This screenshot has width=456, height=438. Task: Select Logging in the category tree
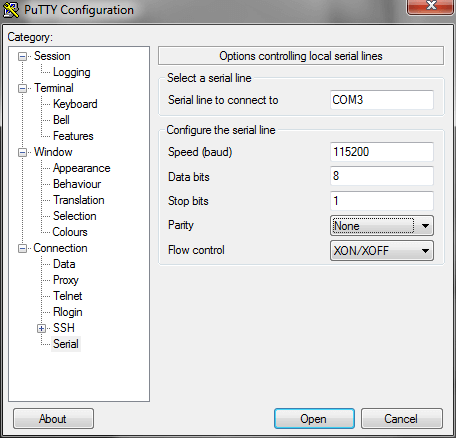point(72,72)
